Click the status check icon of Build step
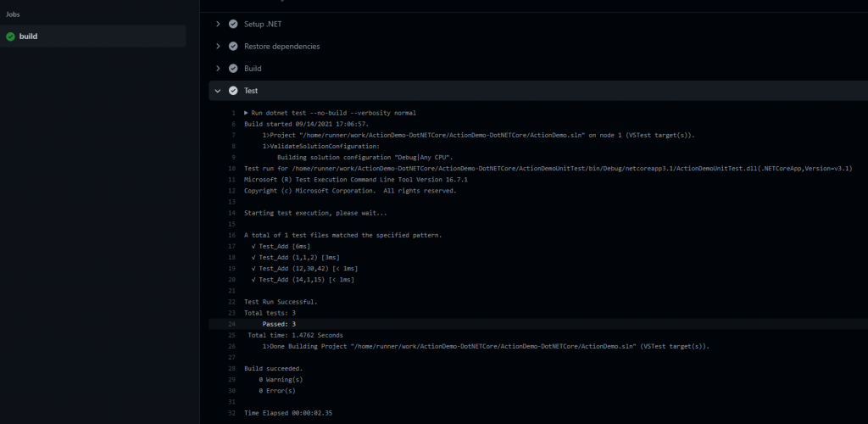 tap(233, 68)
